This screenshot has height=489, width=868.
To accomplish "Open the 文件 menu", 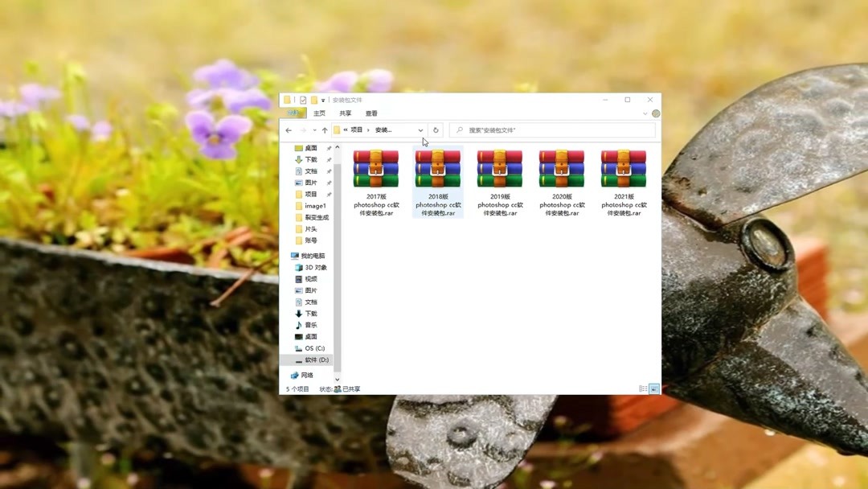I will click(x=295, y=113).
